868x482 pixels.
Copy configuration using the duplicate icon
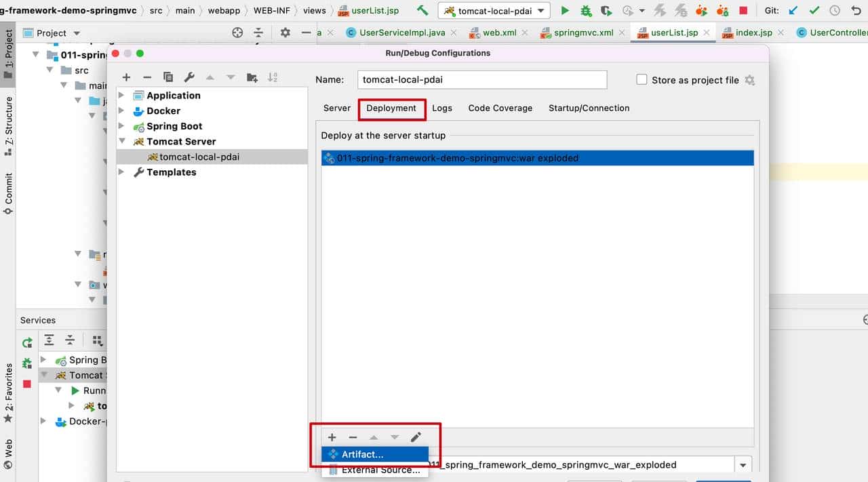point(168,77)
